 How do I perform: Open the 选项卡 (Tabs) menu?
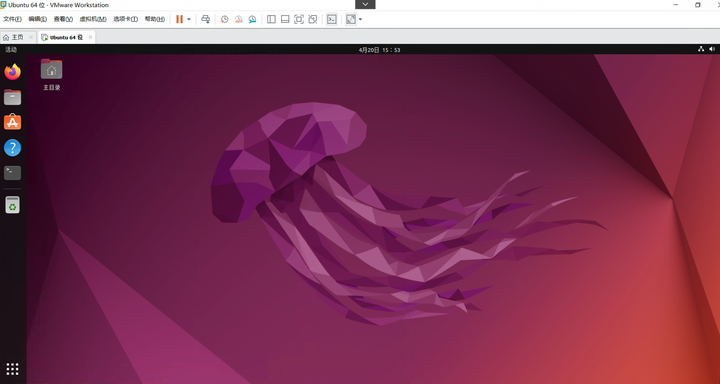126,19
